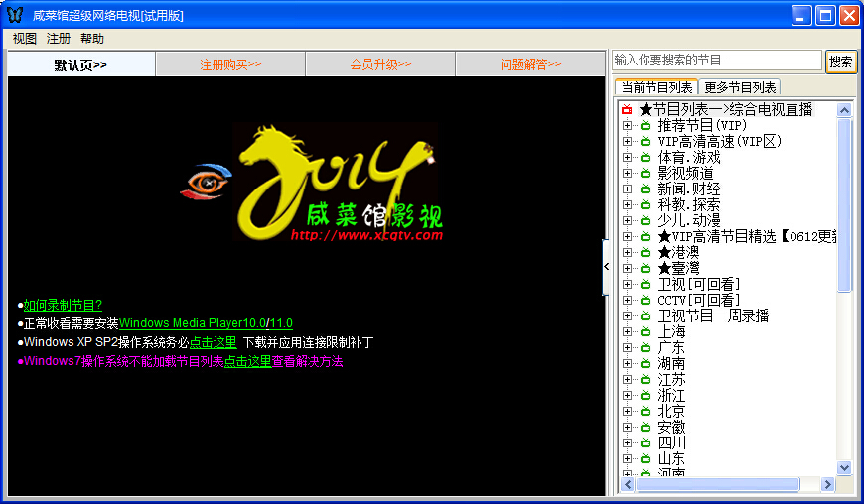Switch to 更多节目列表 tab
Viewport: 864px width, 504px height.
(x=741, y=87)
